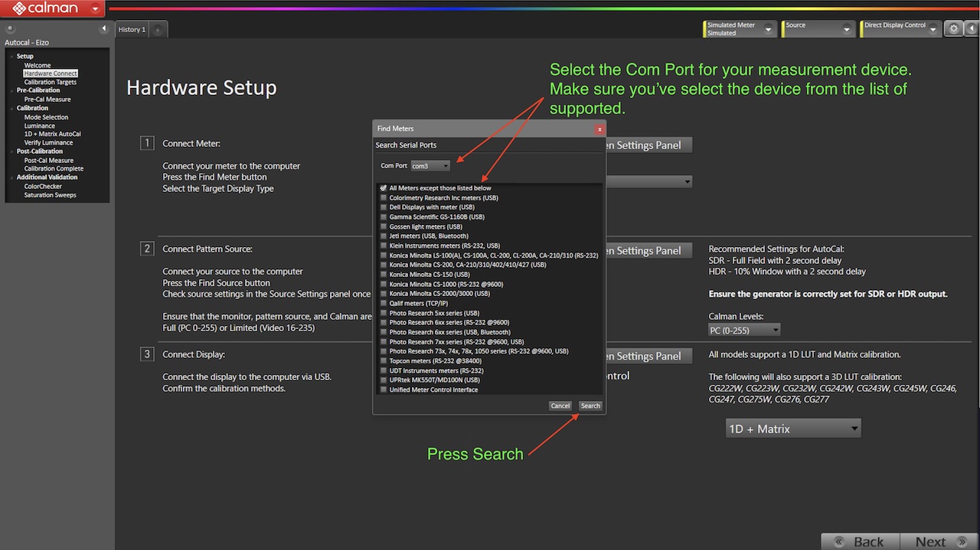
Task: Select ColorChecker validation step
Action: 43,187
